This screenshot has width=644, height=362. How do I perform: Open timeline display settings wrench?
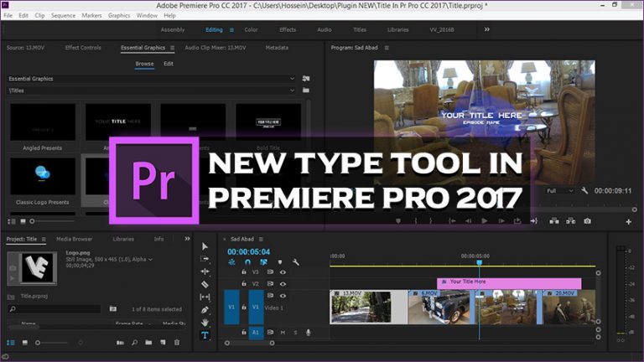296,261
